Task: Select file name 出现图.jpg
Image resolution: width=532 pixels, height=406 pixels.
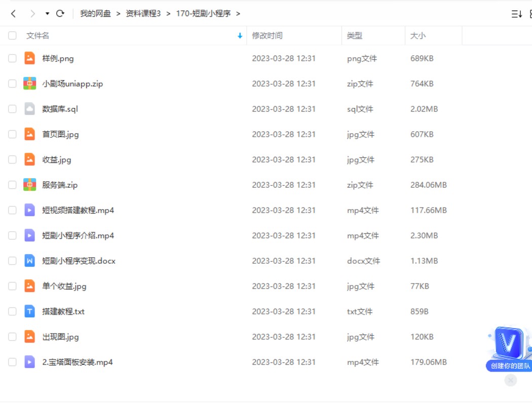Action: point(60,337)
